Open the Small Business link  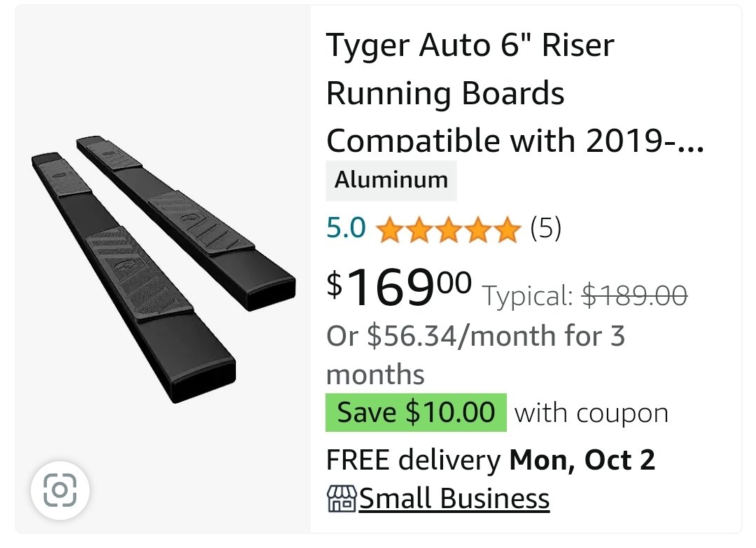454,499
